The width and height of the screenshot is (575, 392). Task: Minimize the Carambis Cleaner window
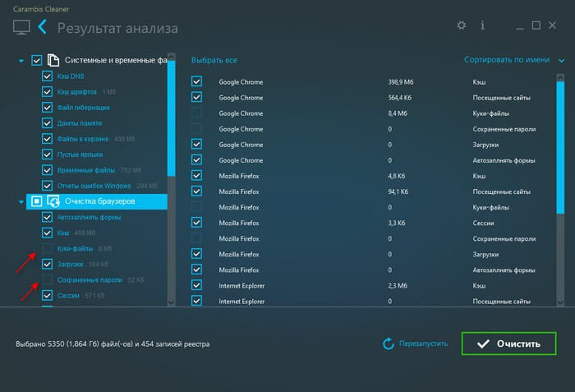(520, 26)
